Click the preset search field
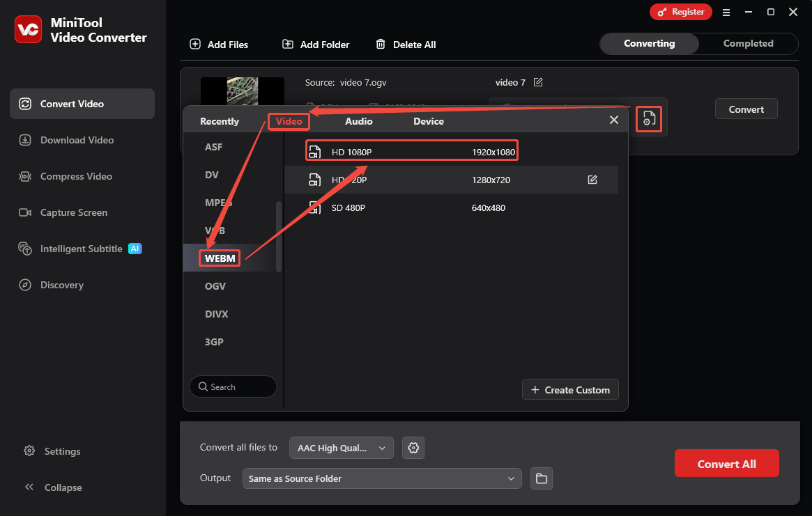Viewport: 812px width, 516px height. point(233,386)
